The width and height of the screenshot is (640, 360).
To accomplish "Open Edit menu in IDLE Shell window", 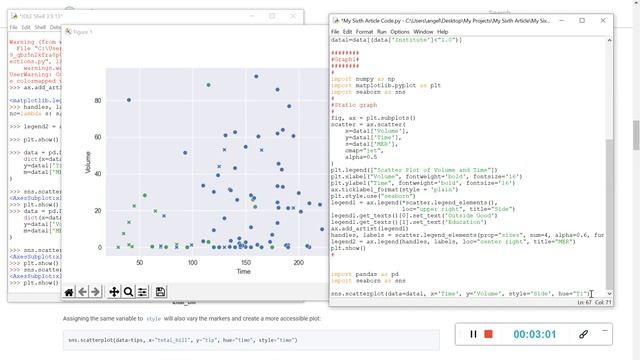I will coord(26,27).
